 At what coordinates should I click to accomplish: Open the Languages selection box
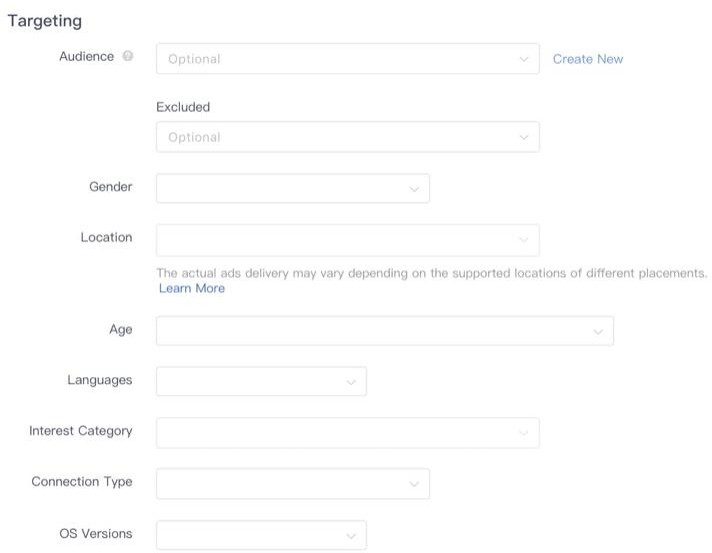pyautogui.click(x=261, y=381)
